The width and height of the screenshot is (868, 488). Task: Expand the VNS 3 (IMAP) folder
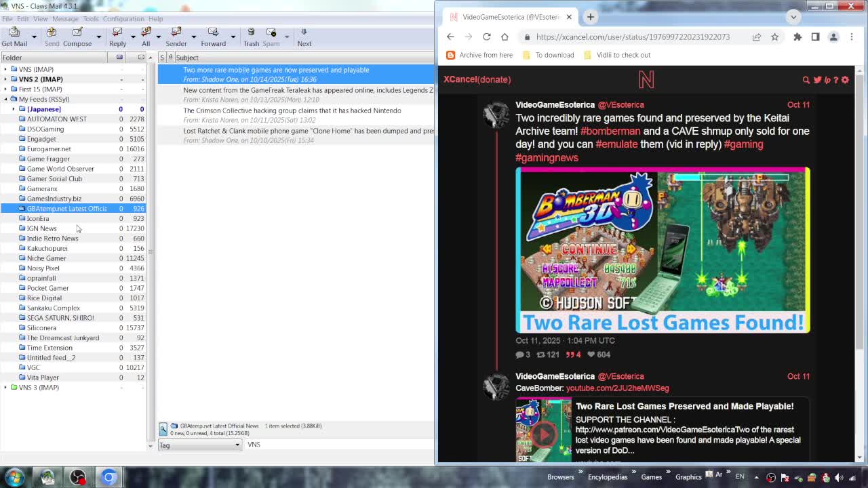[x=5, y=387]
